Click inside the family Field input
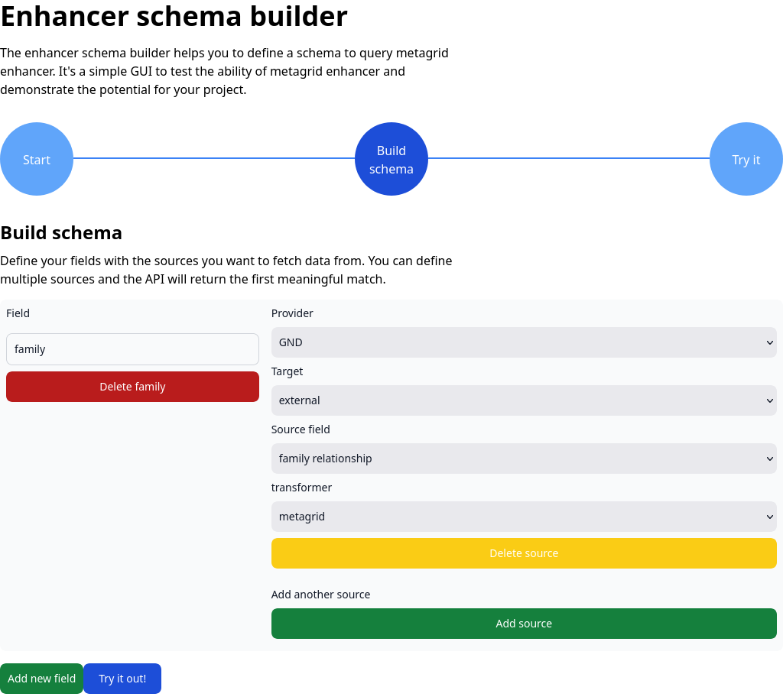783x700 pixels. [132, 348]
